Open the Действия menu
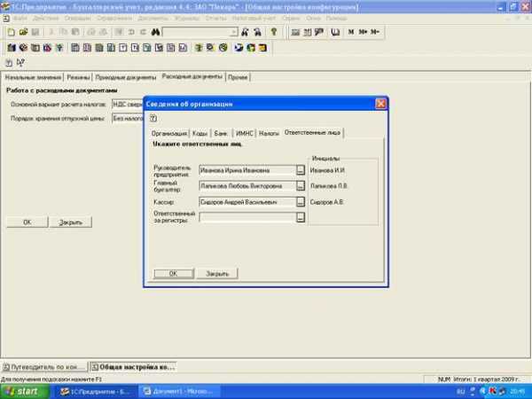This screenshot has height=399, width=532. 46,18
